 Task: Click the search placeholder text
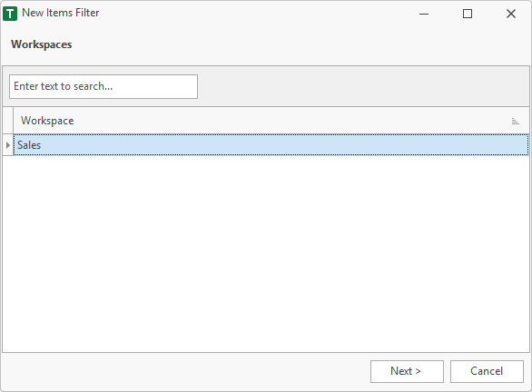(64, 86)
